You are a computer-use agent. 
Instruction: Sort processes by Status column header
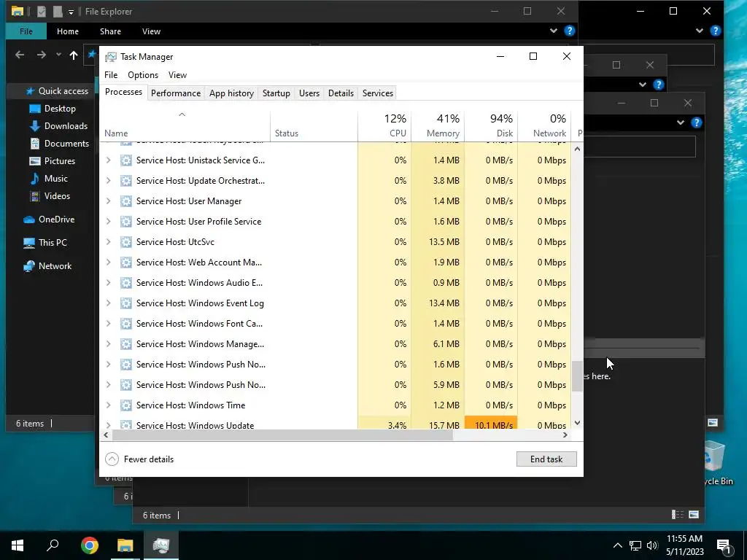(x=314, y=126)
